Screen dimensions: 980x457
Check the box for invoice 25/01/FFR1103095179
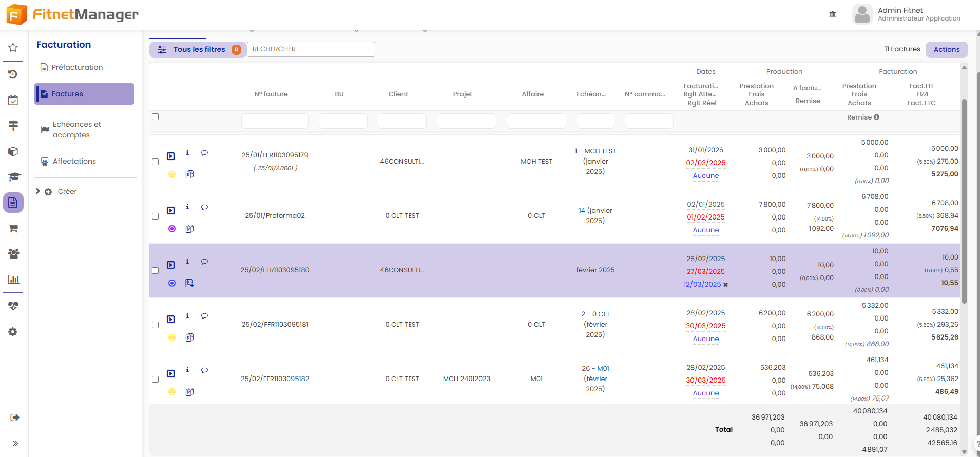(x=156, y=162)
